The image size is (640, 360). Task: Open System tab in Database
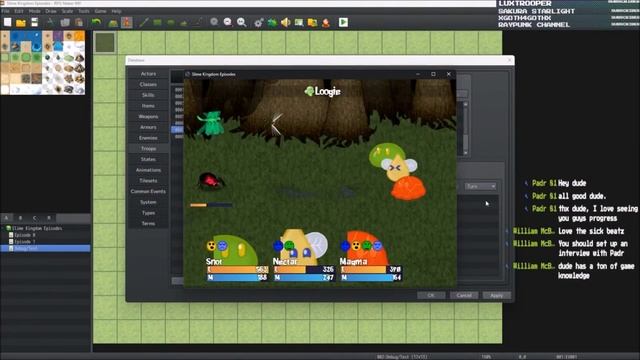click(148, 202)
